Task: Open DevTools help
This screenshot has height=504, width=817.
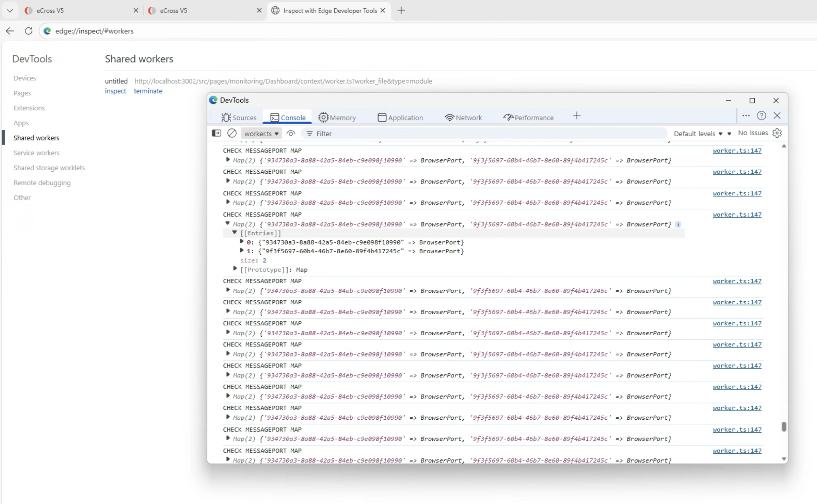Action: pos(762,115)
